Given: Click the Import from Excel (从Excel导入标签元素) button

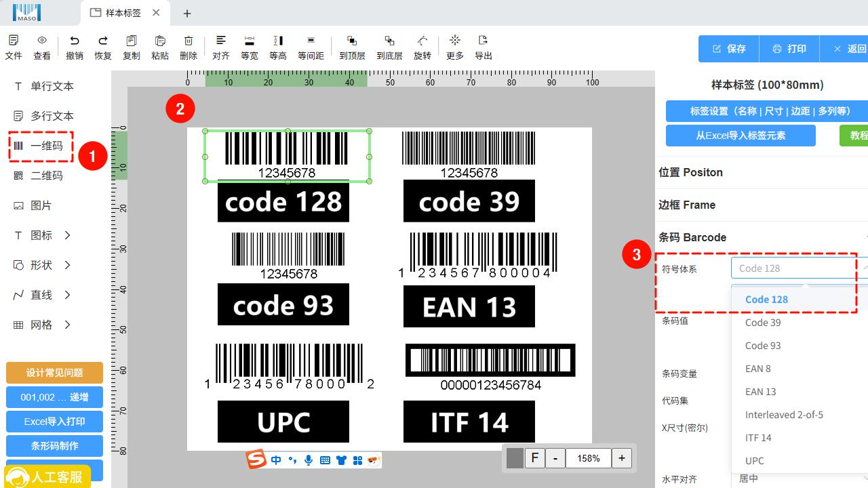Looking at the screenshot, I should coord(741,135).
